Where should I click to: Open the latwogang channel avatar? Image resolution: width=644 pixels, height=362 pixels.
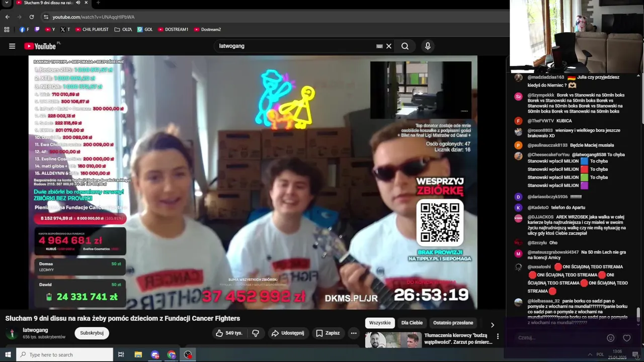[x=11, y=333]
